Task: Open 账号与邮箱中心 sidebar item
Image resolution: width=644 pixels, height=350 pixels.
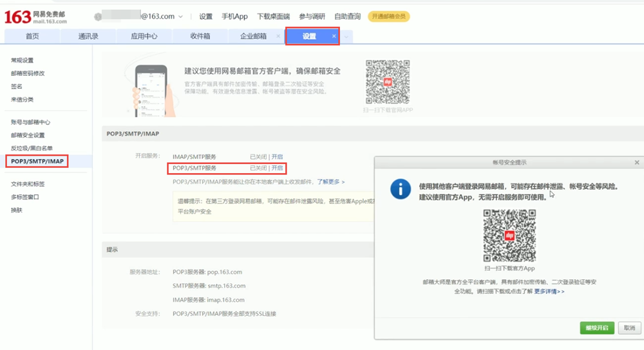Action: [x=30, y=122]
